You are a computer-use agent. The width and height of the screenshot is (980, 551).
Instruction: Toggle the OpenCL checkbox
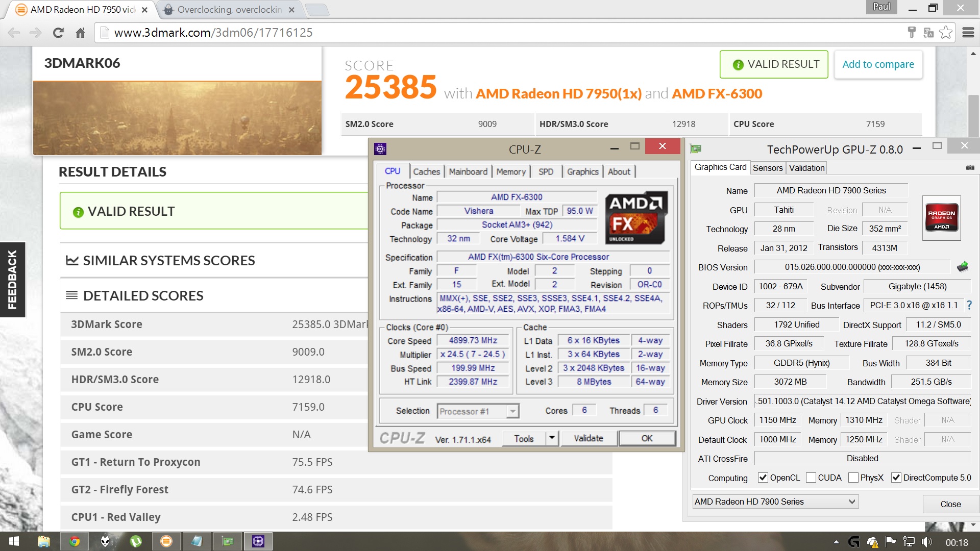coord(763,478)
